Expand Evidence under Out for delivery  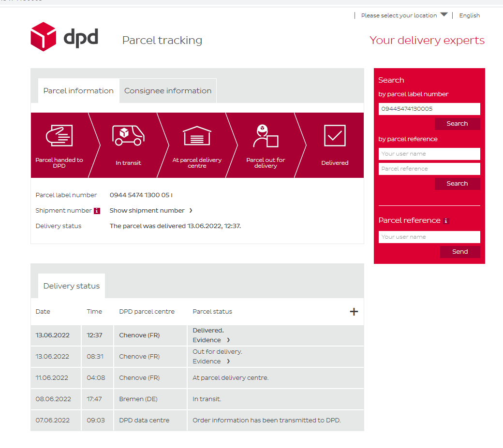[x=211, y=361]
